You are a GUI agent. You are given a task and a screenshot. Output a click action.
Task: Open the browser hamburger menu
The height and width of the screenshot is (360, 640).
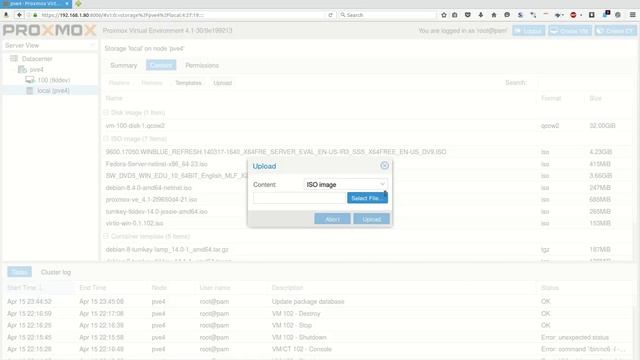[x=633, y=15]
